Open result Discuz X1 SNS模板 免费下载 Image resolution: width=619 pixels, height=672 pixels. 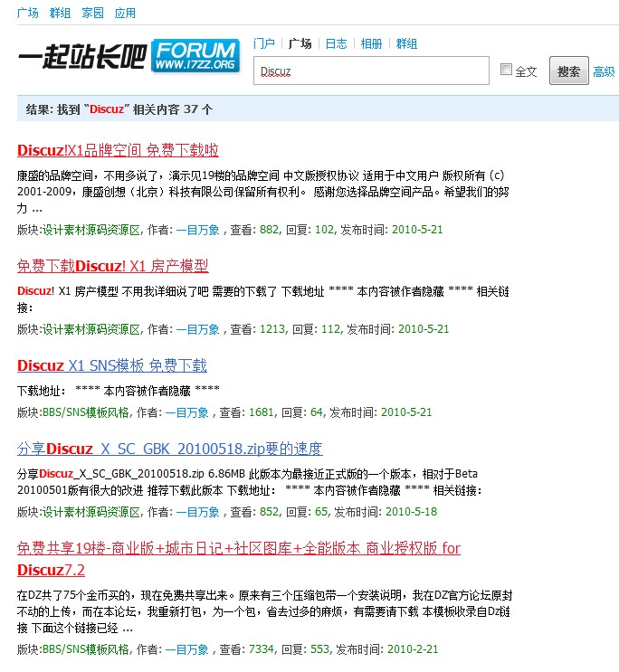pyautogui.click(x=112, y=365)
